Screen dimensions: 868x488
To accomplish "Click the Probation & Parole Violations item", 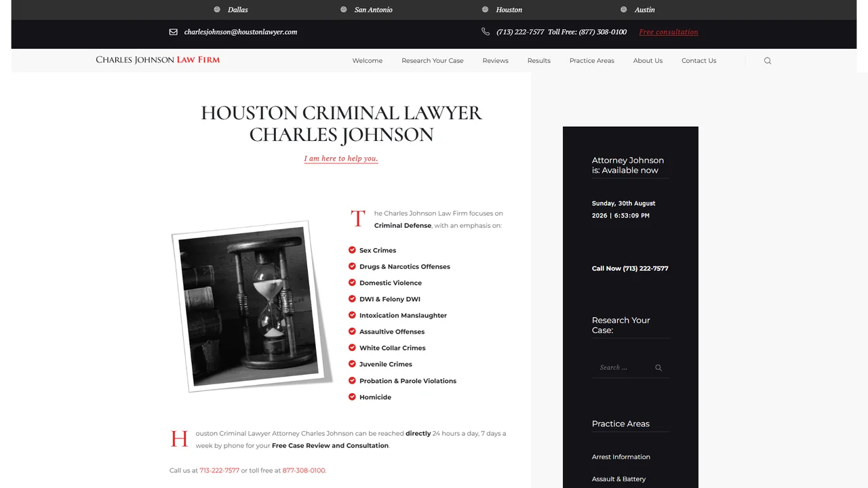I will pyautogui.click(x=408, y=381).
